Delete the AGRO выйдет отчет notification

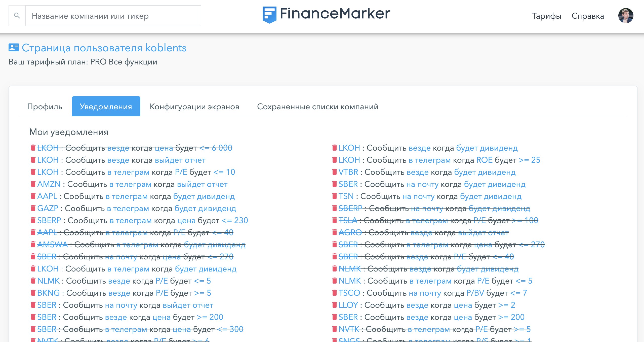pyautogui.click(x=334, y=232)
